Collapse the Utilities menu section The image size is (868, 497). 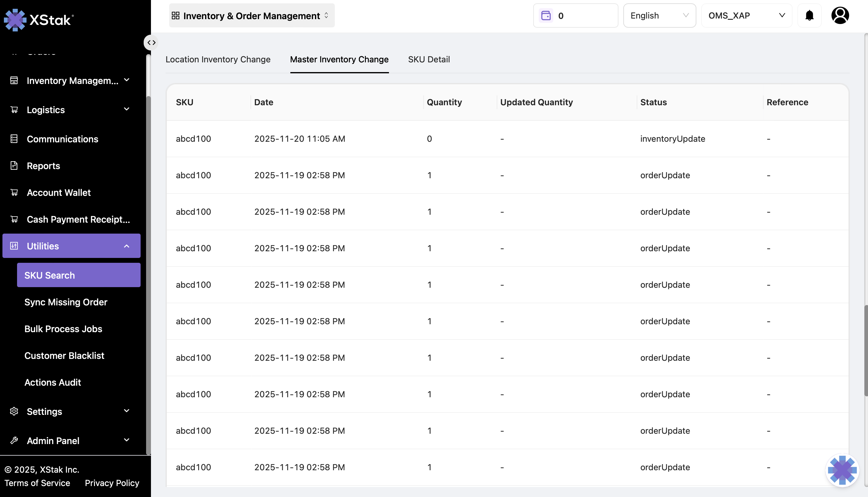pos(126,246)
